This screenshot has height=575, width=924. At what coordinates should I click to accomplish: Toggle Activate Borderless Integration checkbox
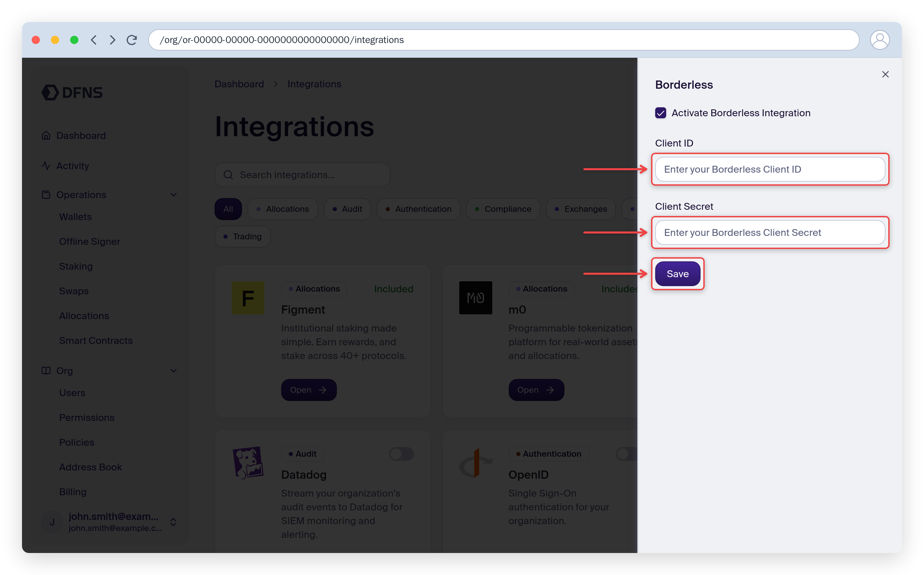click(x=660, y=113)
